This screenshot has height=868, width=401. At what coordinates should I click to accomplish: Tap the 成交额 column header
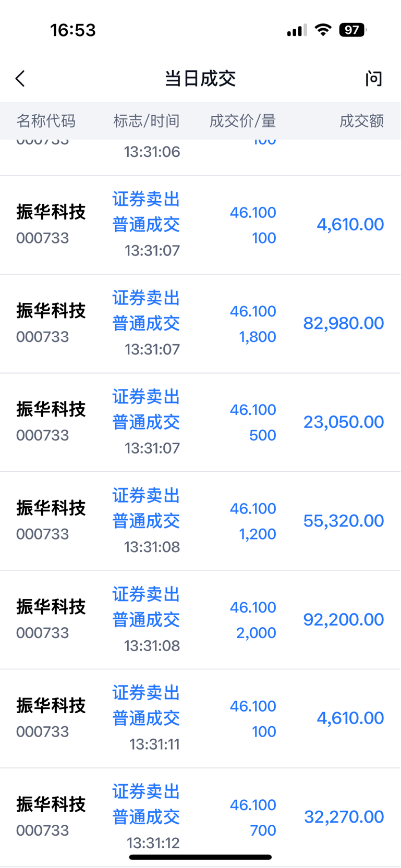(361, 121)
